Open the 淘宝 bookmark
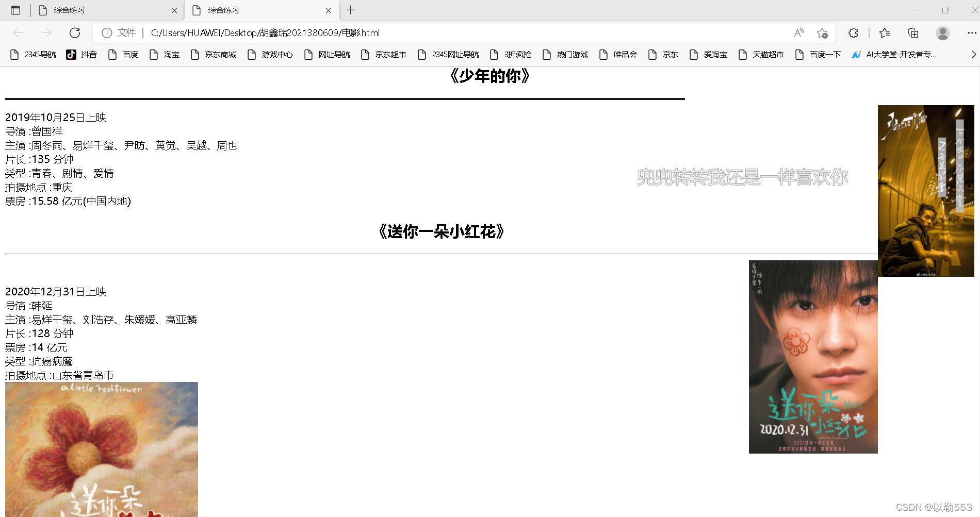Image resolution: width=980 pixels, height=517 pixels. [x=164, y=55]
